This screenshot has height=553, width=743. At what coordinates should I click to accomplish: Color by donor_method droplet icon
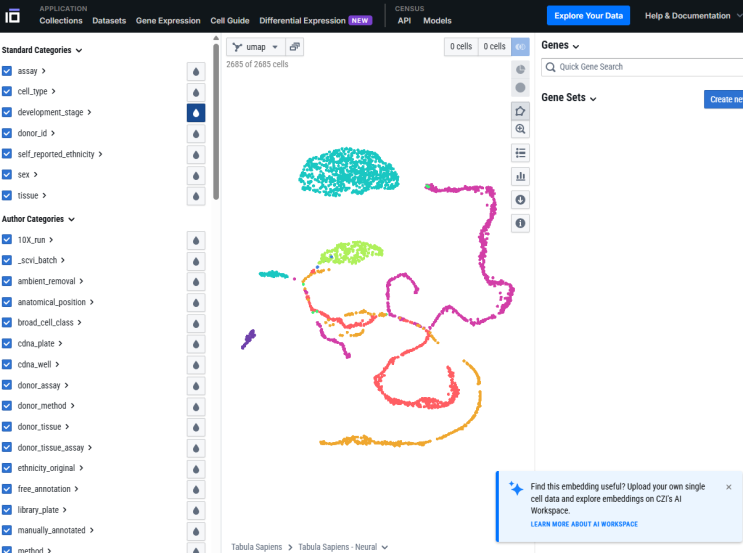(x=196, y=407)
